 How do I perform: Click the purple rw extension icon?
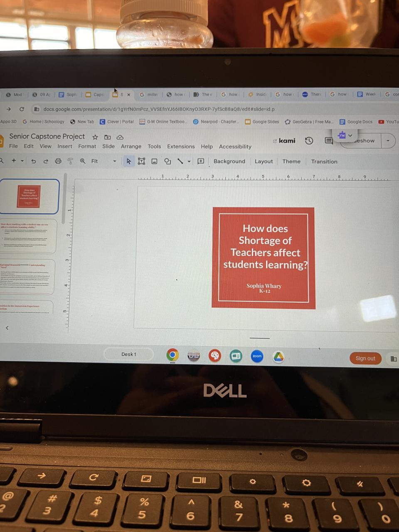click(x=342, y=135)
